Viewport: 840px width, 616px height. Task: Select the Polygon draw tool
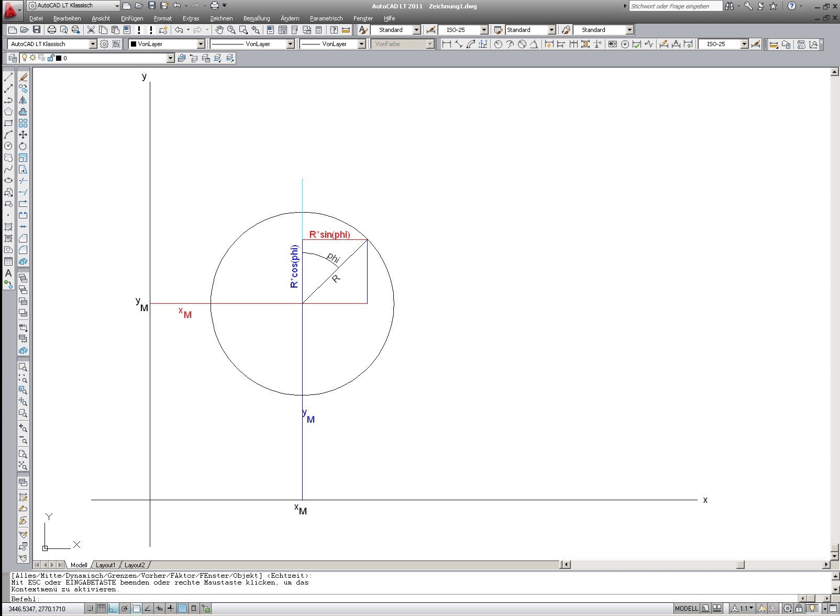tap(8, 112)
